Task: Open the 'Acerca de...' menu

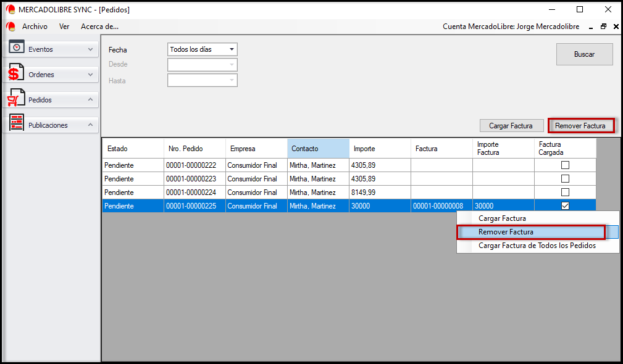Action: point(100,27)
